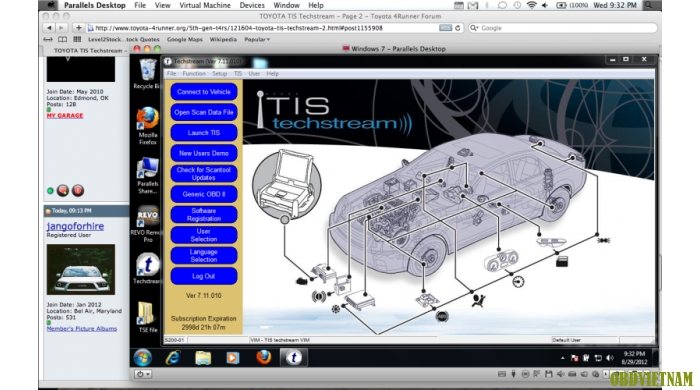Click the Generic OBD II button
The image size is (700, 390).
coord(204,194)
